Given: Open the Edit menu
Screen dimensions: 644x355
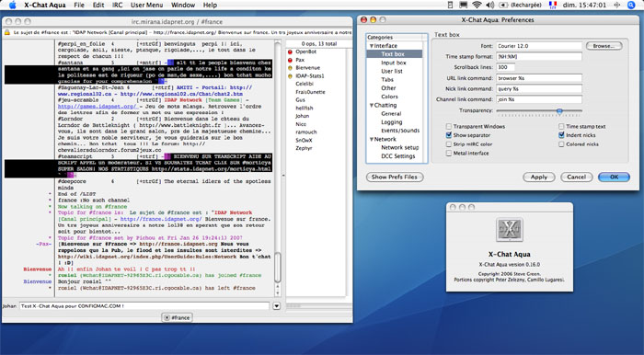Looking at the screenshot, I should [98, 5].
